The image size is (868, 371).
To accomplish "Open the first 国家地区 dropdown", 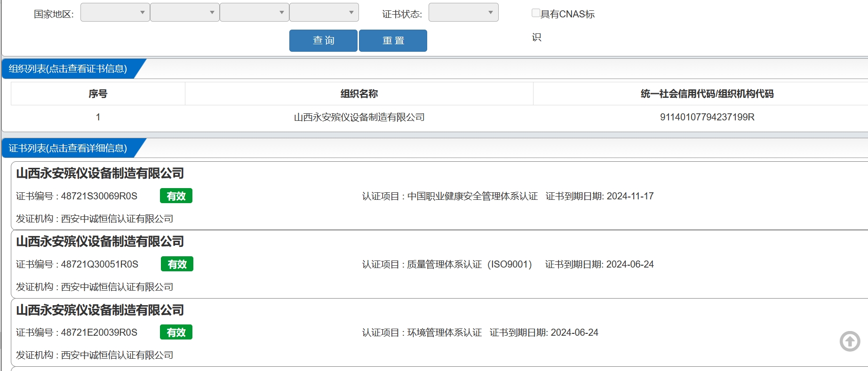I will pos(115,12).
